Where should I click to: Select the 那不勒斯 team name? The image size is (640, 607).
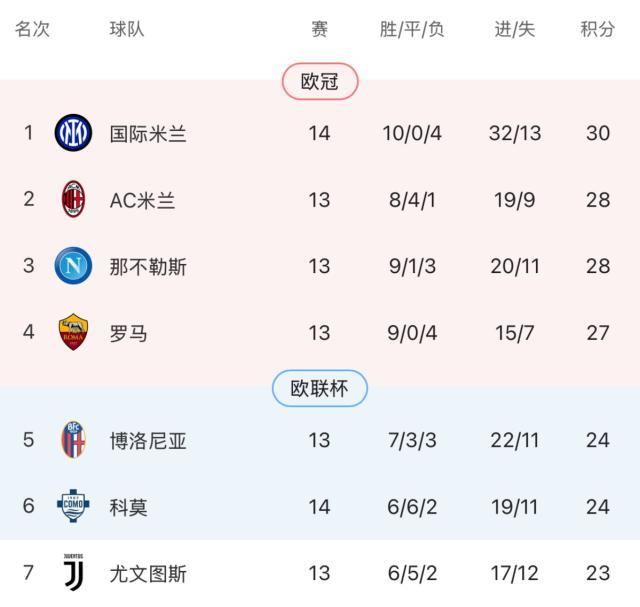click(148, 267)
